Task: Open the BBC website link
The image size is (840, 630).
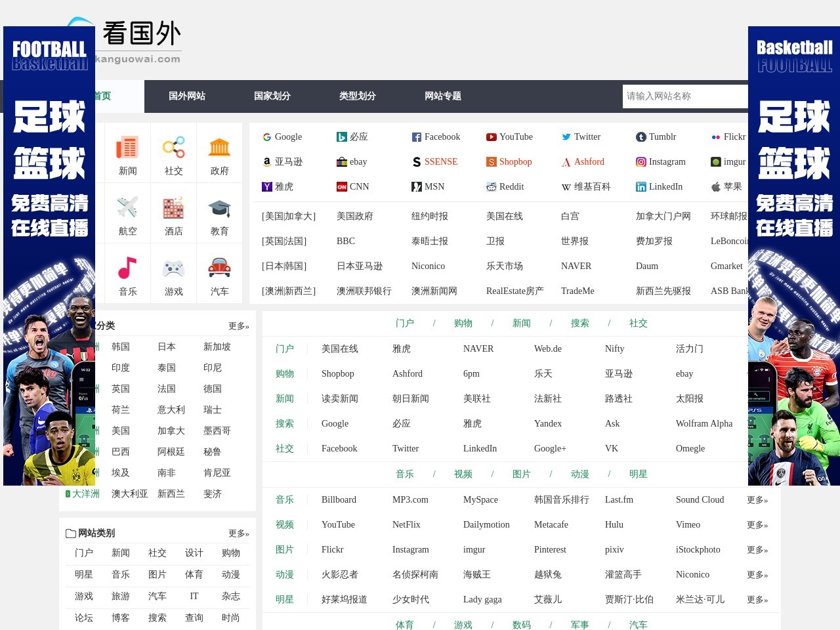Action: tap(345, 241)
